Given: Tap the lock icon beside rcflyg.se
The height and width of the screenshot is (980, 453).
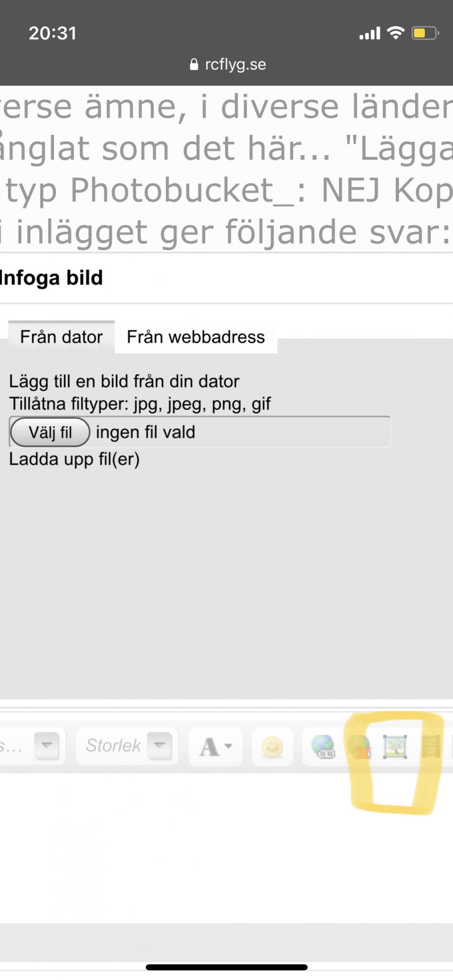Looking at the screenshot, I should (x=194, y=65).
